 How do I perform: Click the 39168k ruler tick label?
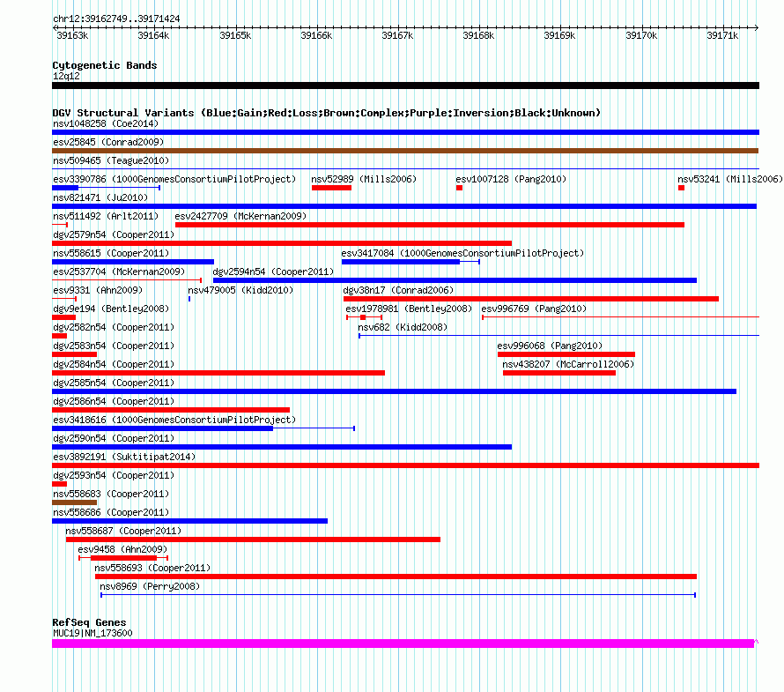[x=478, y=35]
